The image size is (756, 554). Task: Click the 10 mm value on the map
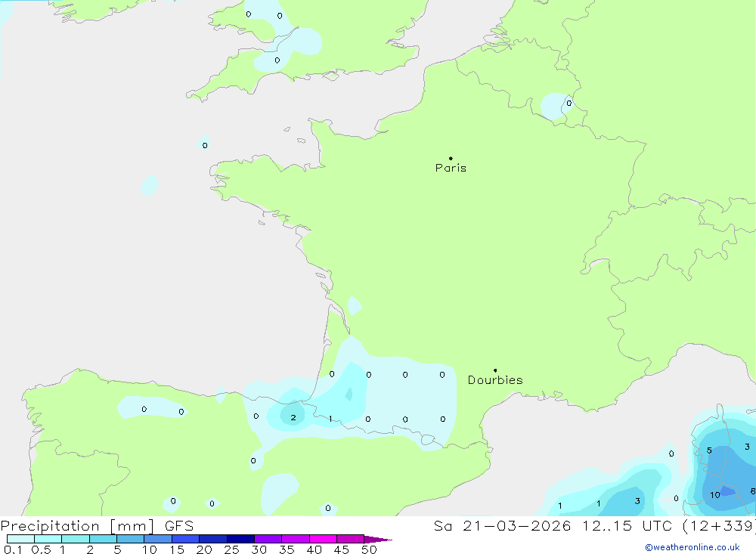715,495
